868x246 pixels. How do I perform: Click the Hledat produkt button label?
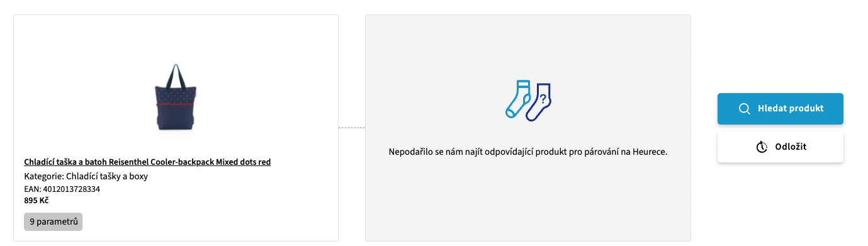pos(791,108)
